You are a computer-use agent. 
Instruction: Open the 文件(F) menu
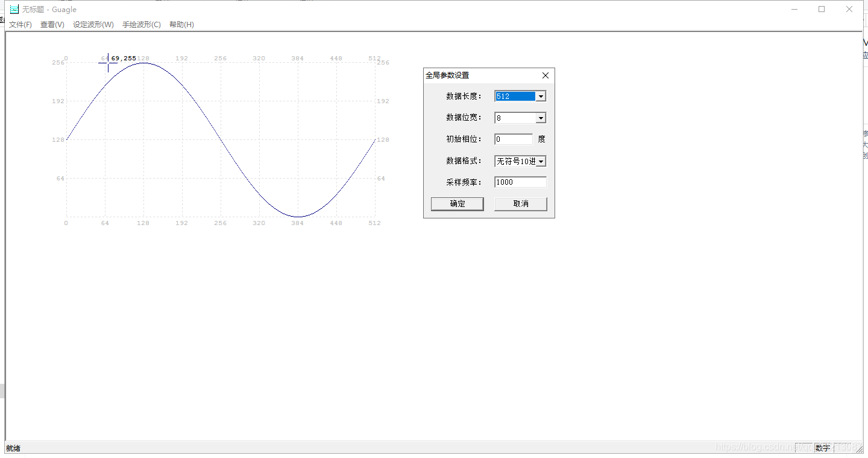click(x=20, y=25)
